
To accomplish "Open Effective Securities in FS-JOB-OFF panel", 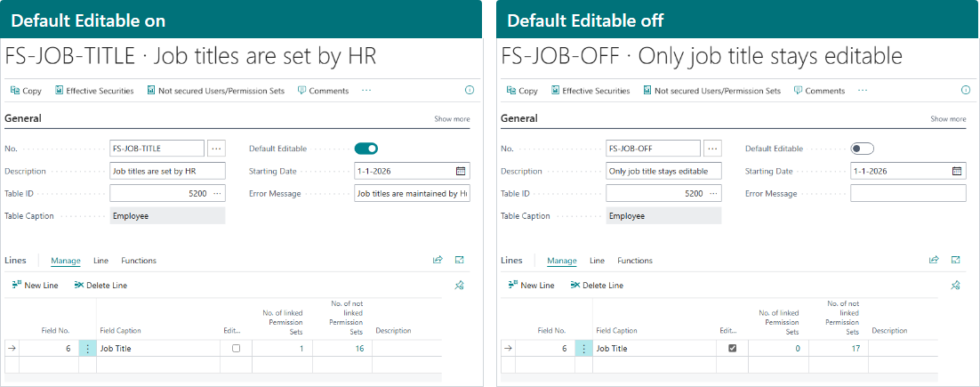I will click(x=590, y=91).
